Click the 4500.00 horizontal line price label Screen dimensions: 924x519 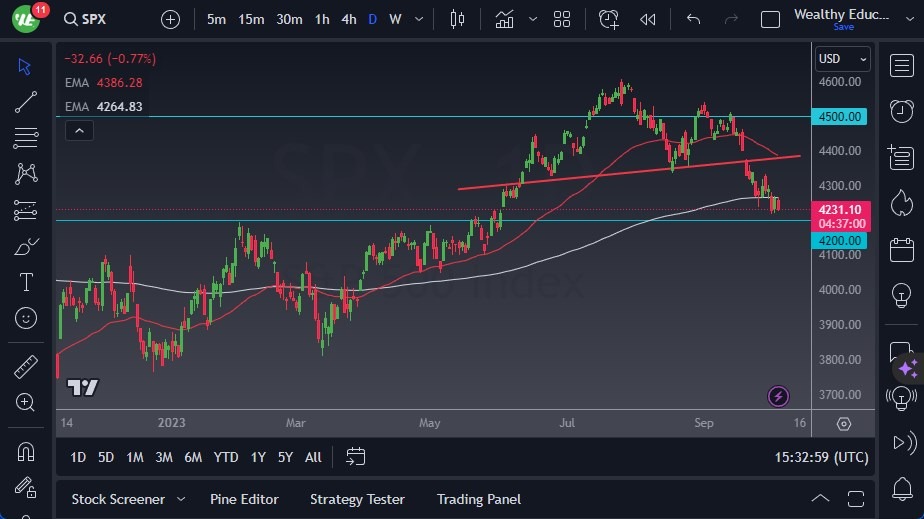pyautogui.click(x=840, y=116)
